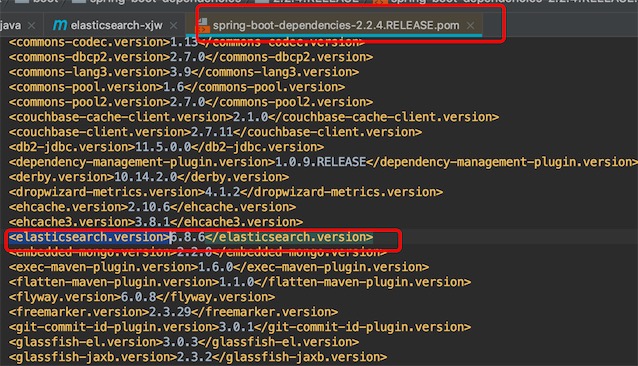The height and width of the screenshot is (366, 638).
Task: Click the XML file icon on pom tab
Action: coord(203,26)
